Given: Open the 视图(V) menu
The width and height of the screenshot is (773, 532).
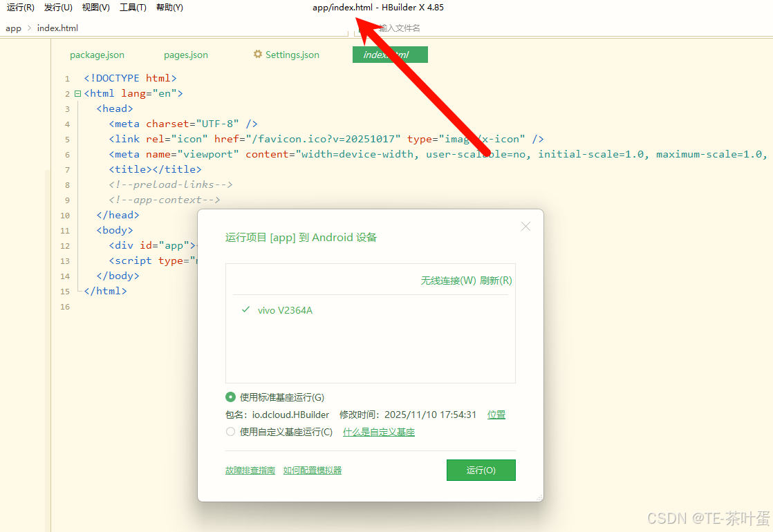Looking at the screenshot, I should click(x=95, y=8).
